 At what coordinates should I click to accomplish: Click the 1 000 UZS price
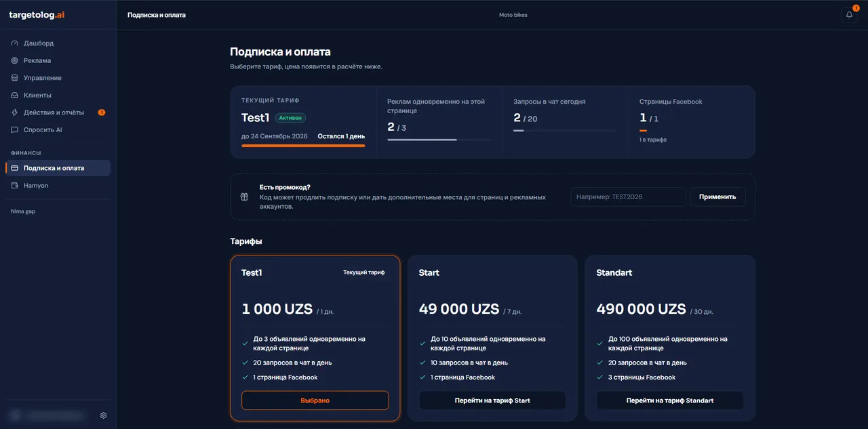click(277, 309)
